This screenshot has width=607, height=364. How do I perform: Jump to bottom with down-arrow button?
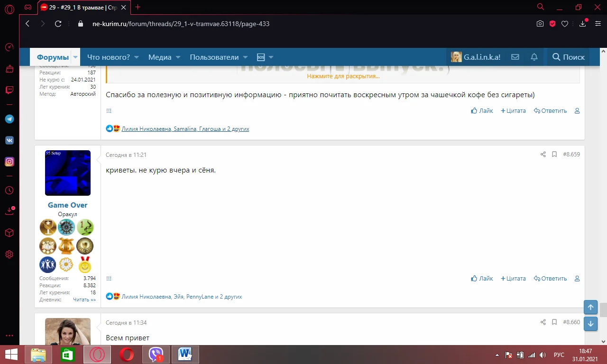point(590,324)
